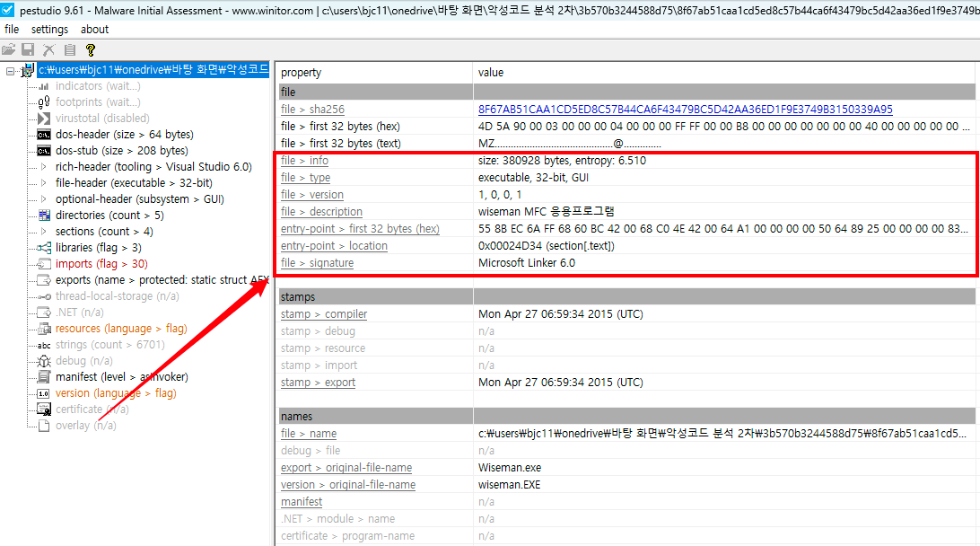This screenshot has width=980, height=546.
Task: Click the SHA256 hash value link
Action: point(685,110)
